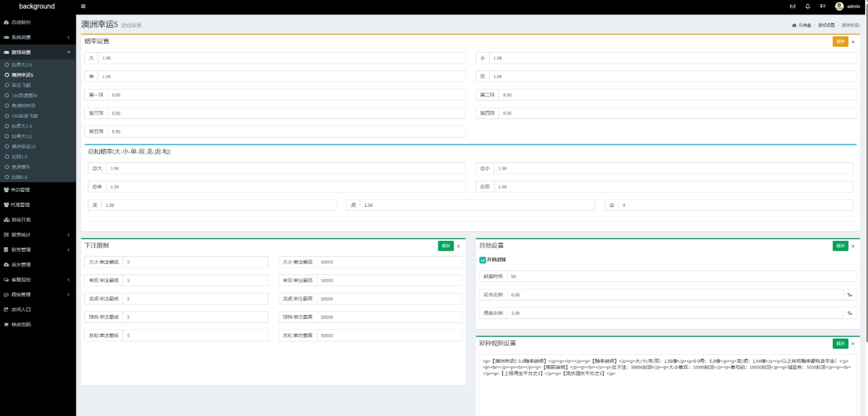Image resolution: width=868 pixels, height=416 pixels.
Task: Open 返水管理 in the sidebar
Action: click(21, 265)
